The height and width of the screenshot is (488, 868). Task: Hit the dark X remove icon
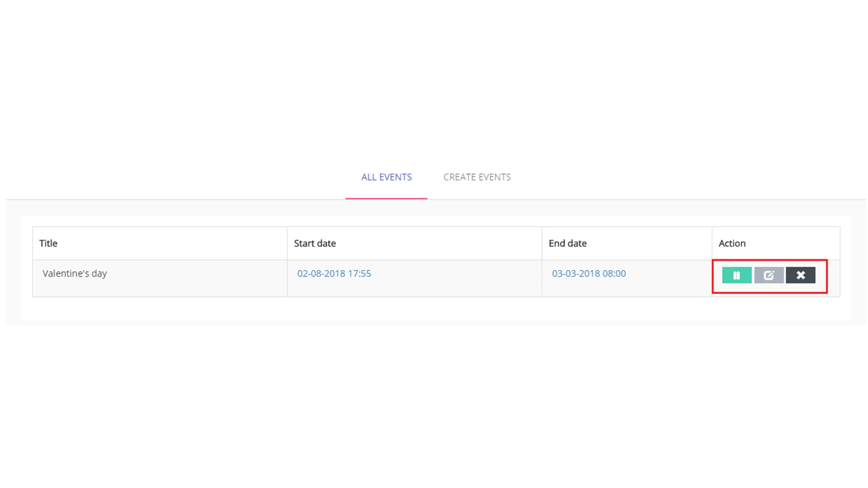(800, 275)
